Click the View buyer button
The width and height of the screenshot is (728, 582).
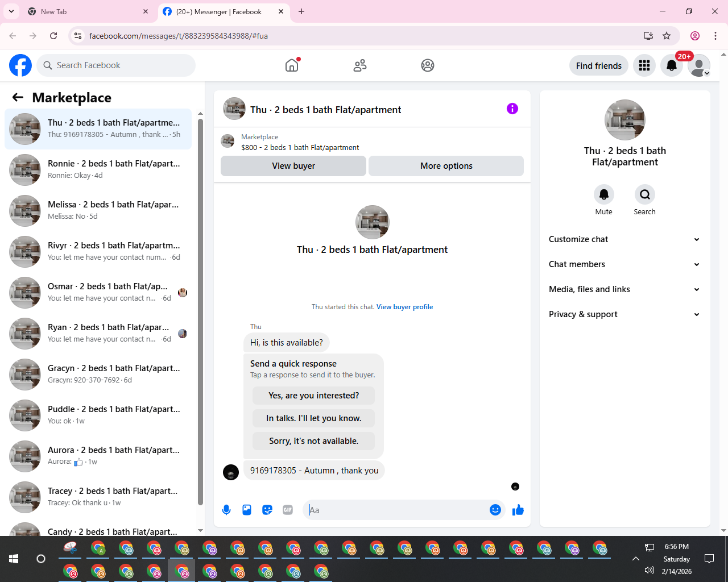point(293,166)
